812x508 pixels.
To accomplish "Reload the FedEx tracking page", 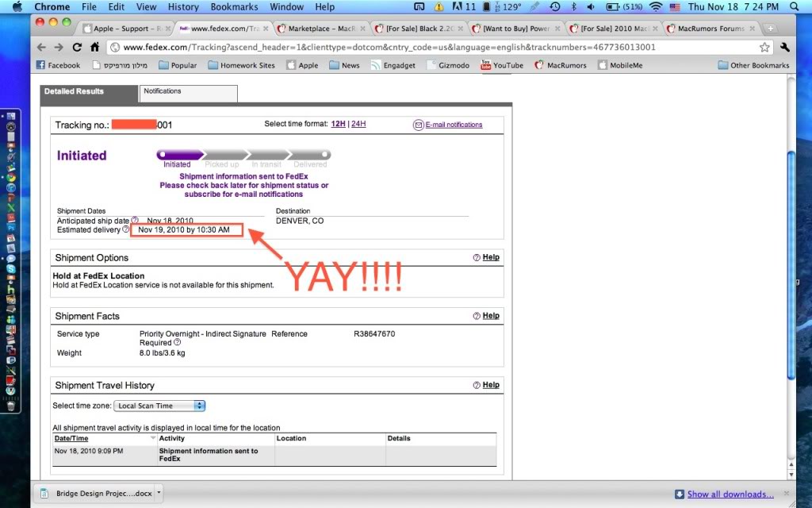I will (77, 47).
